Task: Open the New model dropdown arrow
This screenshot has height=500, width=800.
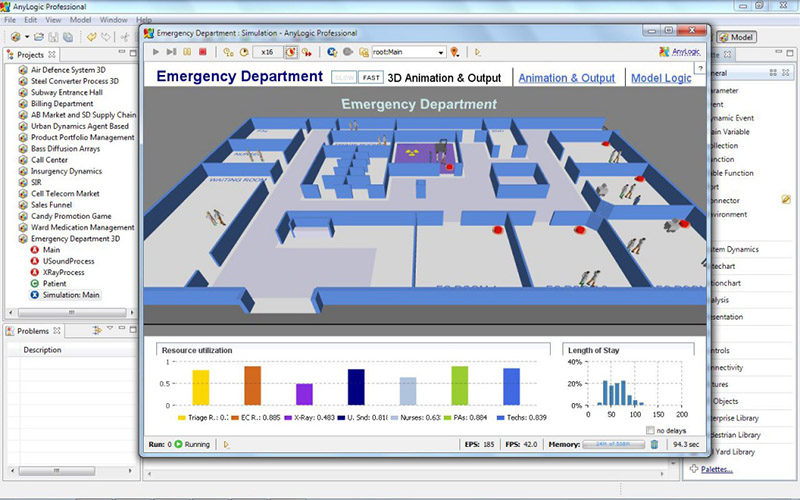Action: 27,37
